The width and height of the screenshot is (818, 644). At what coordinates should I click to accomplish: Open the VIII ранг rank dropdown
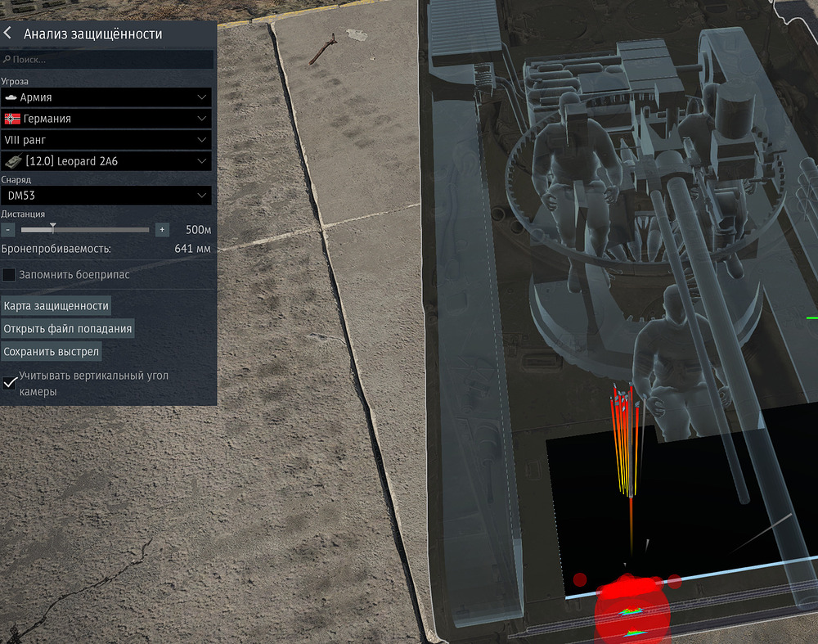click(x=106, y=140)
